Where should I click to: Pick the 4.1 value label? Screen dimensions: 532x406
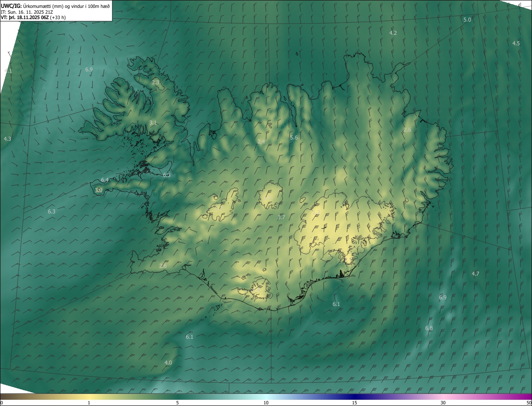point(8,71)
